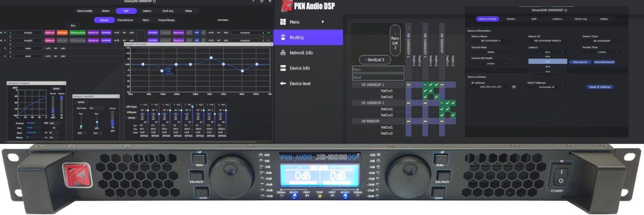
Task: Invert phase 180° on AnalogIn1 input
Action: pos(124,33)
